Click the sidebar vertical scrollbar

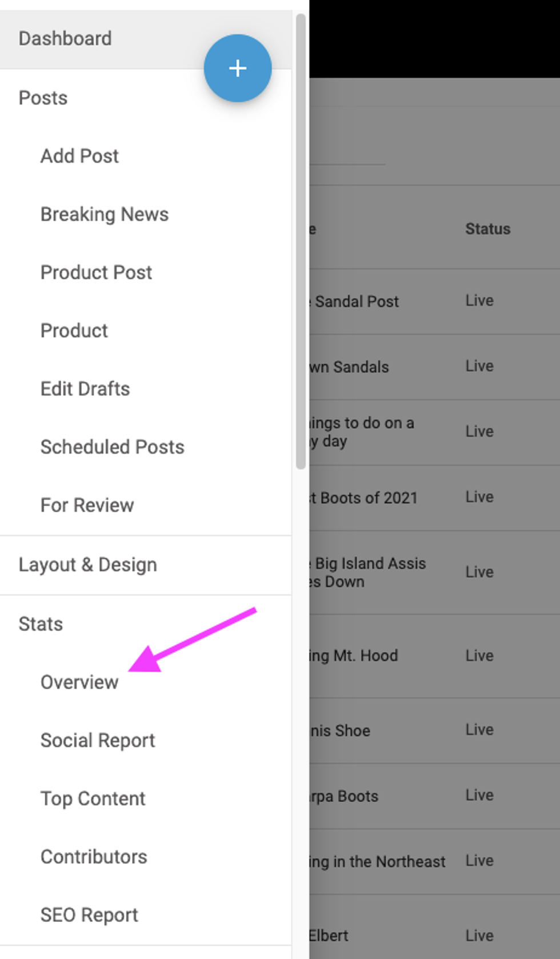[x=301, y=240]
